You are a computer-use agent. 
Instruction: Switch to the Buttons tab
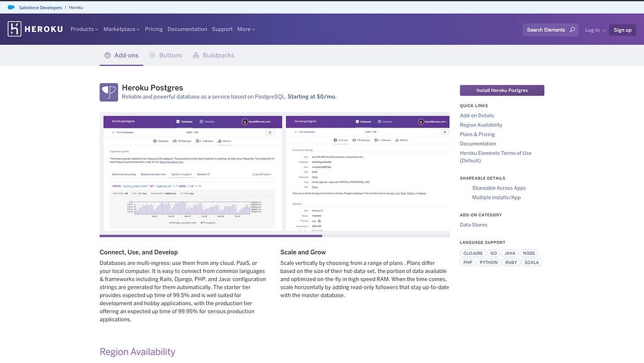(165, 55)
